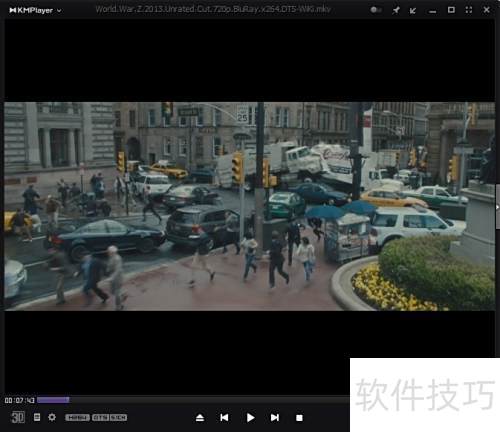The image size is (500, 432).
Task: Click the DTS audio codec badge
Action: (100, 418)
